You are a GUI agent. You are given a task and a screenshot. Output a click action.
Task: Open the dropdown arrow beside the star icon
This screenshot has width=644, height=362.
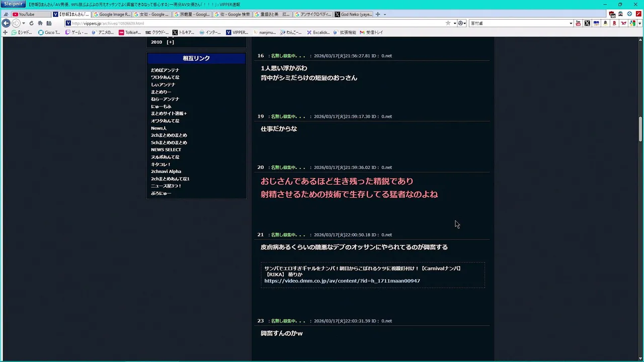[454, 23]
